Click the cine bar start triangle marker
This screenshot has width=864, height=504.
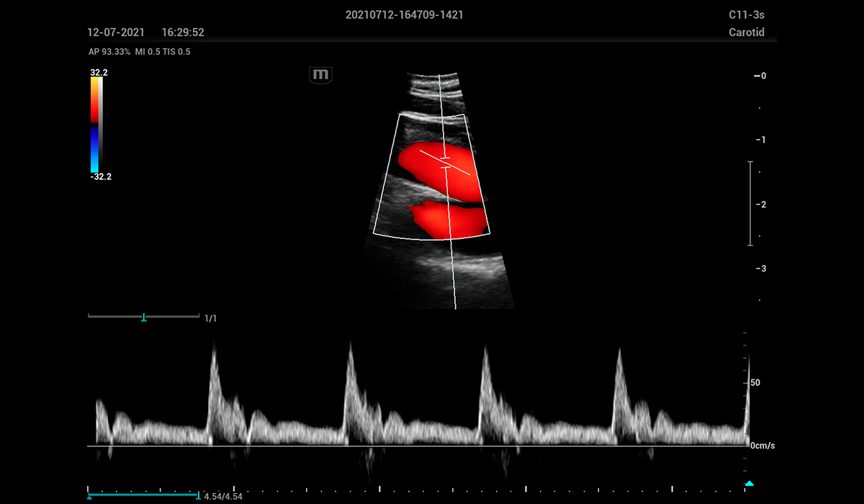click(x=89, y=496)
